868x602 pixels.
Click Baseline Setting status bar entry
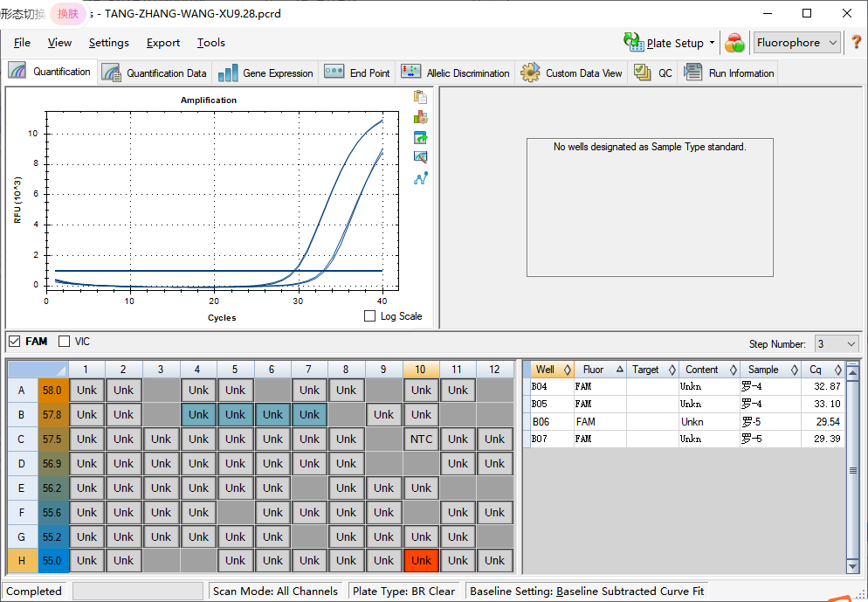click(587, 591)
